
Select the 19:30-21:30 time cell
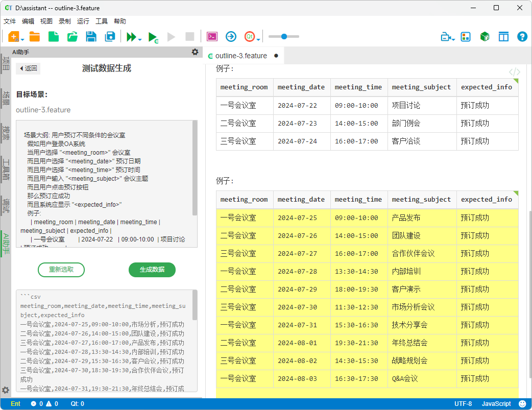[x=359, y=343]
